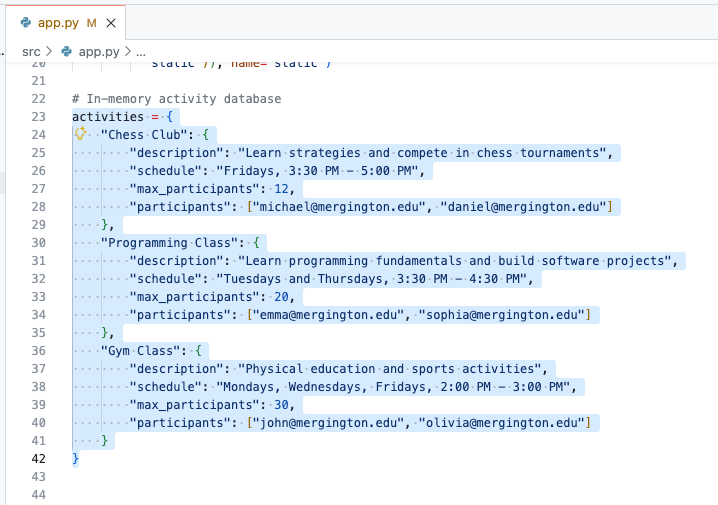This screenshot has width=718, height=505.
Task: Click "michael@mergington.edu" string
Action: coord(339,207)
